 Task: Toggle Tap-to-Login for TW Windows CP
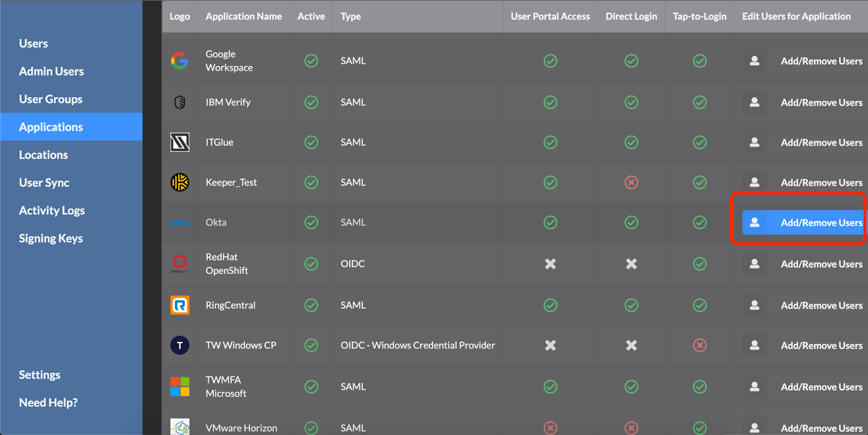click(700, 346)
